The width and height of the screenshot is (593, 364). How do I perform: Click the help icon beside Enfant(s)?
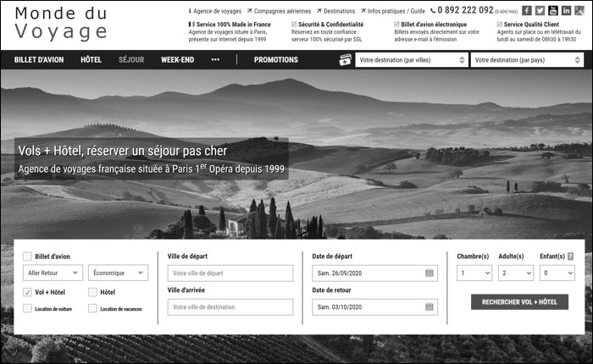[x=570, y=256]
